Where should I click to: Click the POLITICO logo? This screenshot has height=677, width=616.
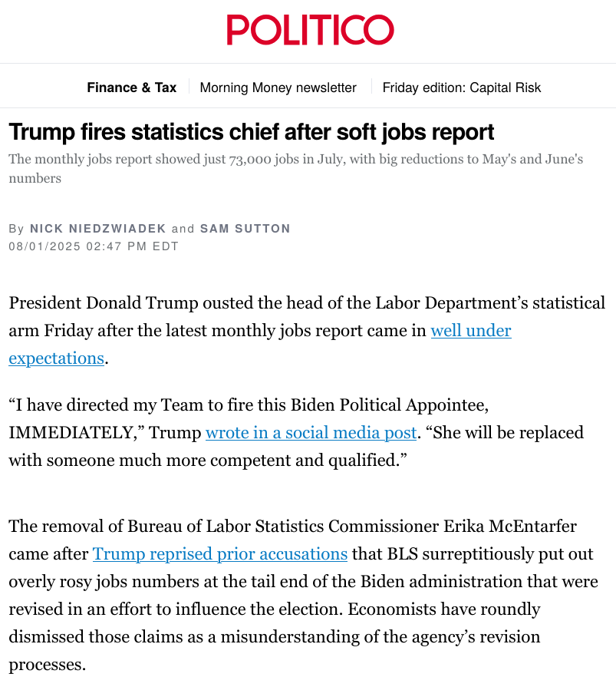309,31
